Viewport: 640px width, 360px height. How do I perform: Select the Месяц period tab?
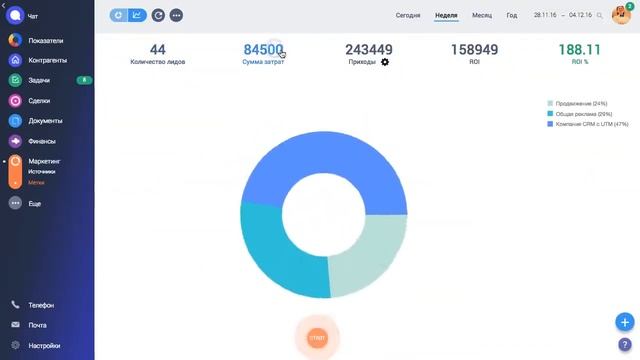point(482,15)
